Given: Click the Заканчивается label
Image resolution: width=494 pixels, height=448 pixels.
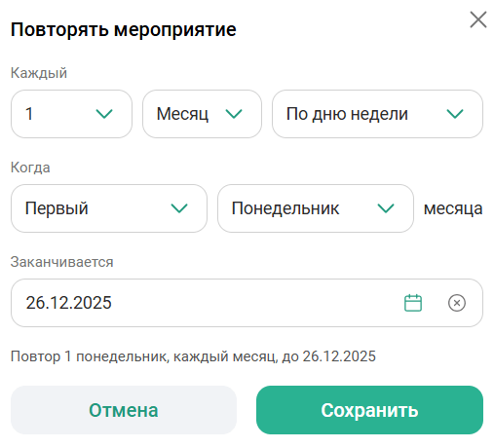Looking at the screenshot, I should (62, 262).
